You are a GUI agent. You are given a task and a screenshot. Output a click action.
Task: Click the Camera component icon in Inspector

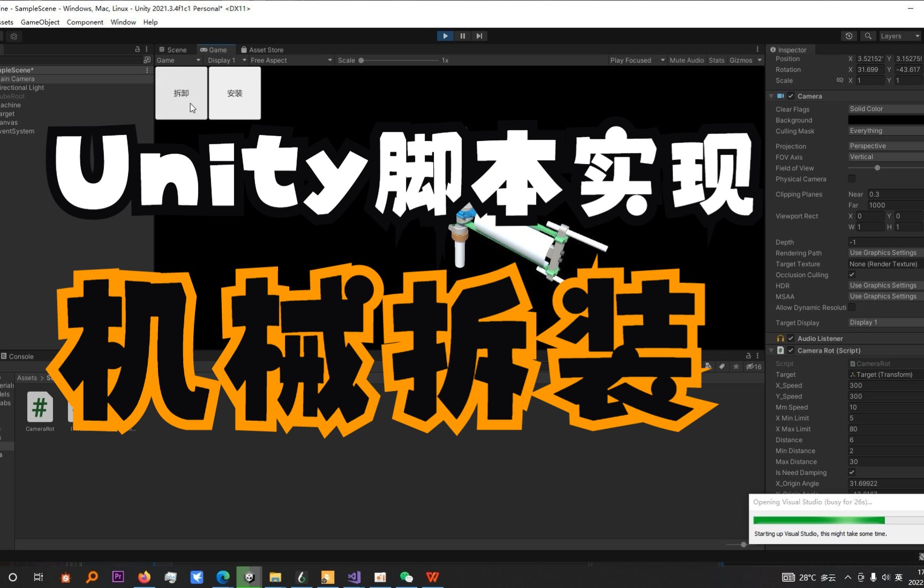780,96
